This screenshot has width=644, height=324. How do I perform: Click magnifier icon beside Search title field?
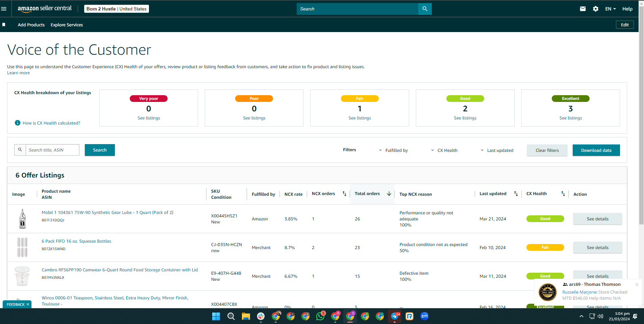[20, 150]
